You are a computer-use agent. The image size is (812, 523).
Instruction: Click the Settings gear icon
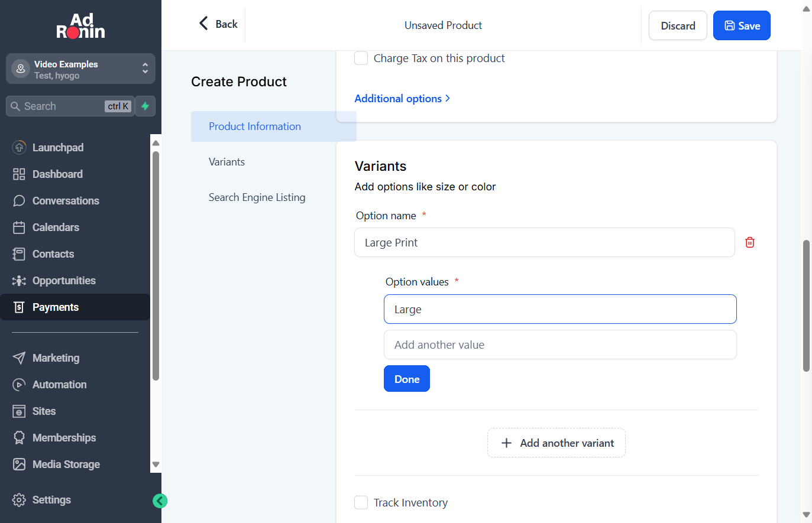[x=19, y=499]
